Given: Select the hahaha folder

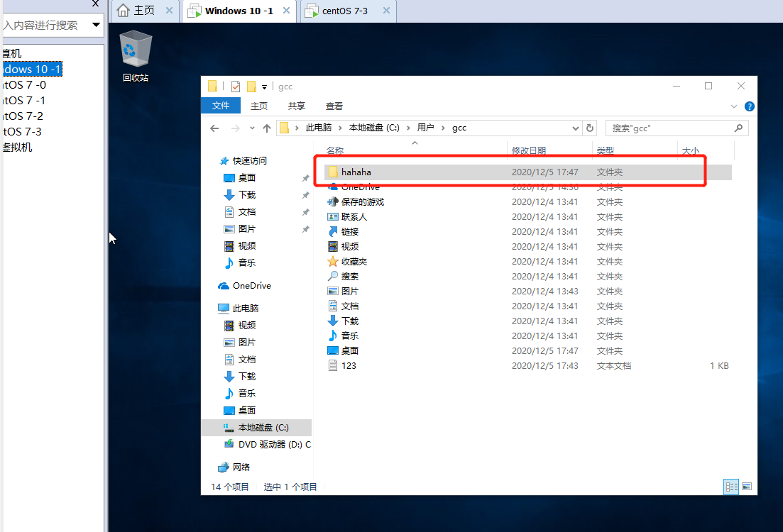Looking at the screenshot, I should 528,172.
